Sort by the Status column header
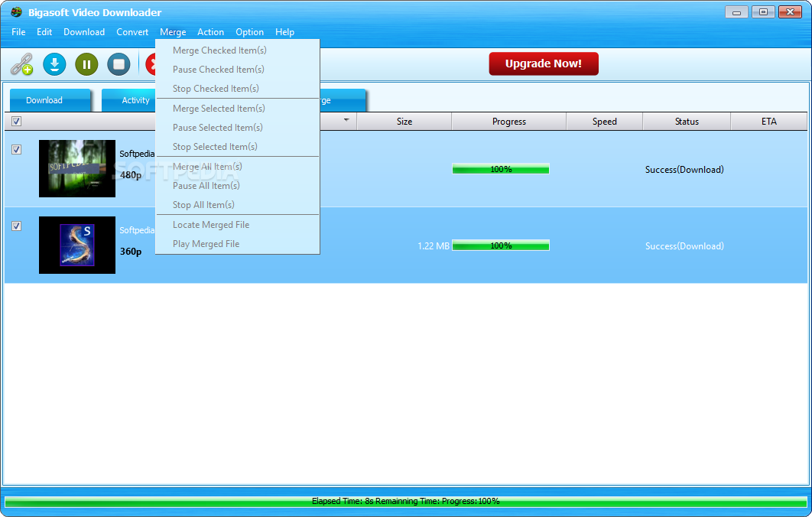This screenshot has width=812, height=517. (687, 122)
